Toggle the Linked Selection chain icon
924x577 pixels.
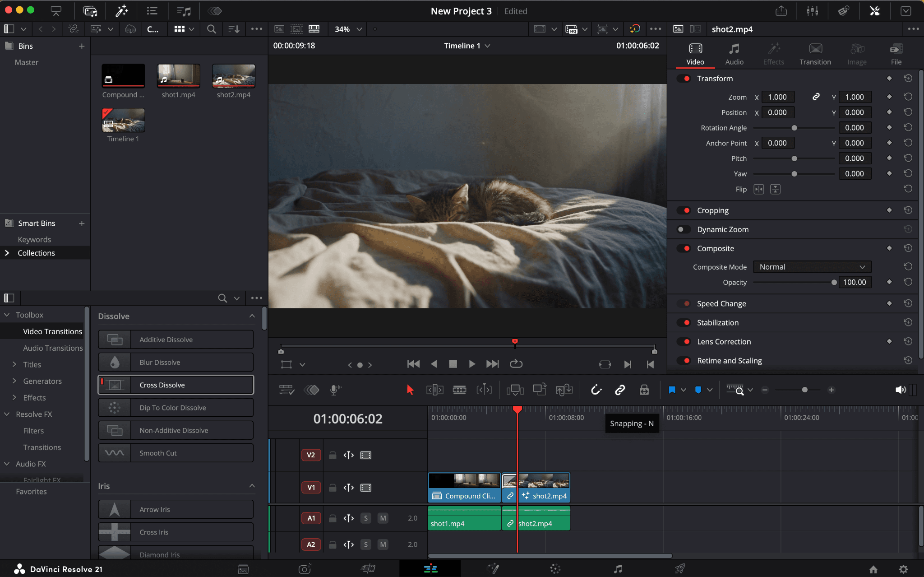click(620, 390)
